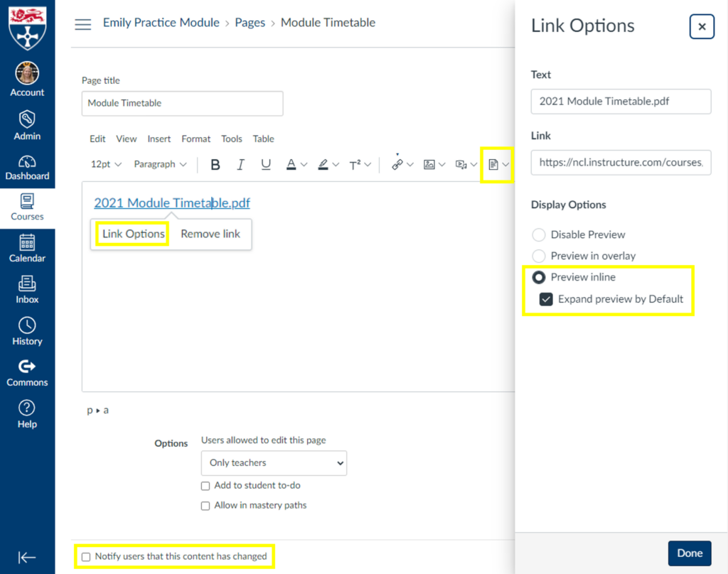Apply underline formatting in toolbar
The width and height of the screenshot is (728, 574).
tap(266, 165)
